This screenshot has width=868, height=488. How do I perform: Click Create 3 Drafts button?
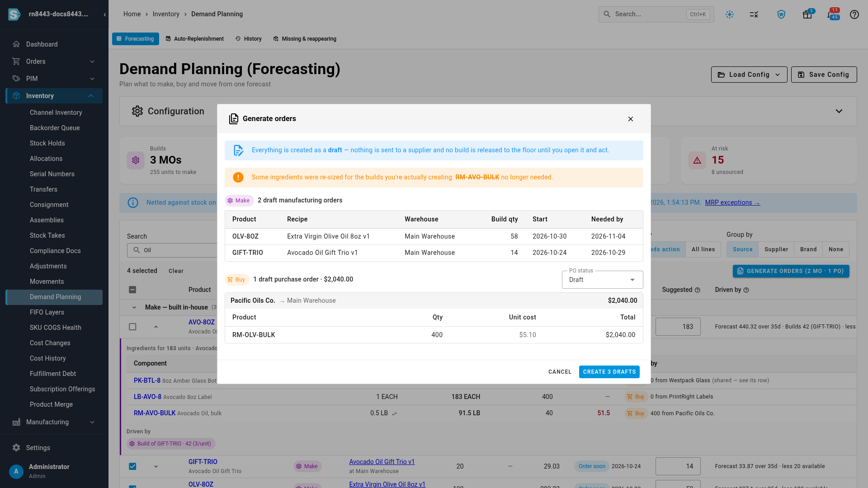(x=609, y=372)
